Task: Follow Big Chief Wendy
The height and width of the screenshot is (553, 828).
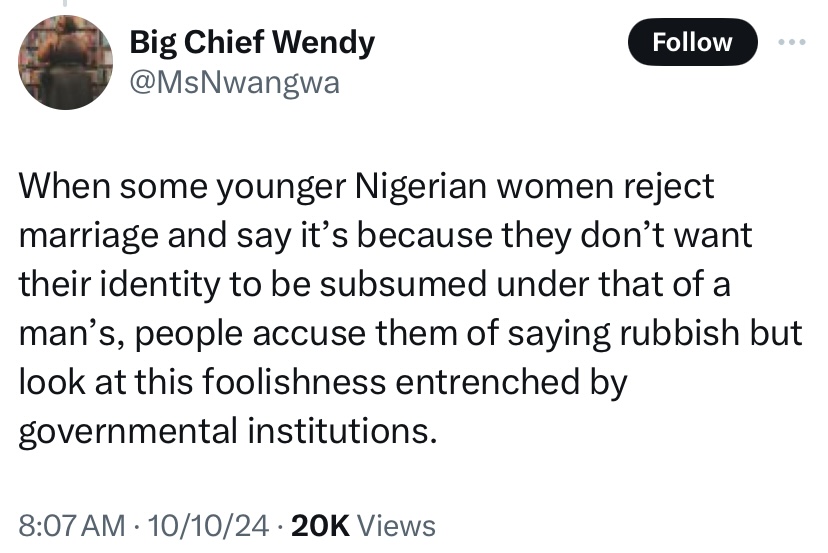Action: click(x=692, y=42)
